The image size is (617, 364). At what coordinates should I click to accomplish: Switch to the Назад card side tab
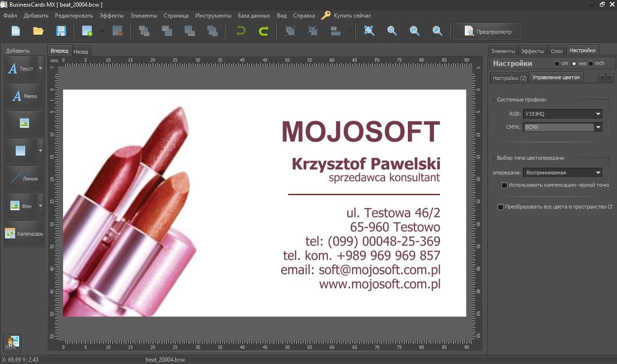pos(81,51)
